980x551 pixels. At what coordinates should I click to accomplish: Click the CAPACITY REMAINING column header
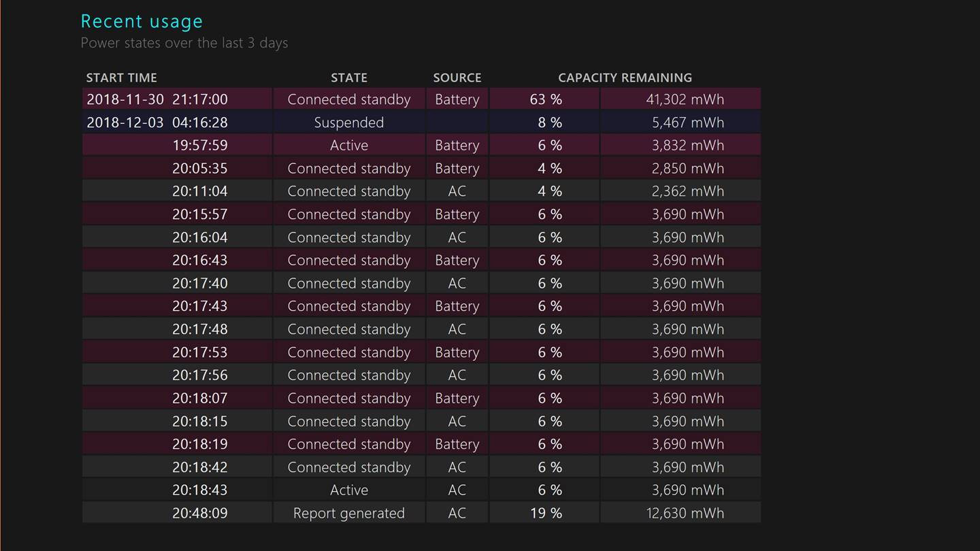pos(624,78)
